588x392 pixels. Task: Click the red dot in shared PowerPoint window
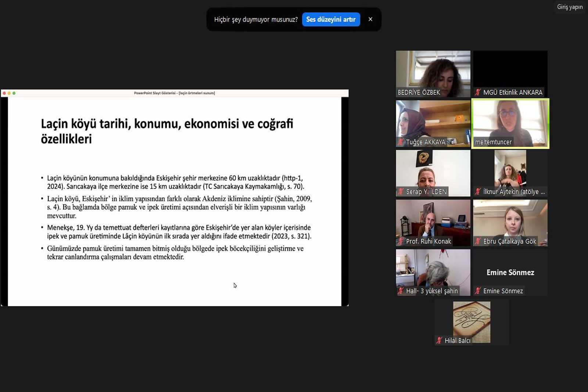click(4, 93)
